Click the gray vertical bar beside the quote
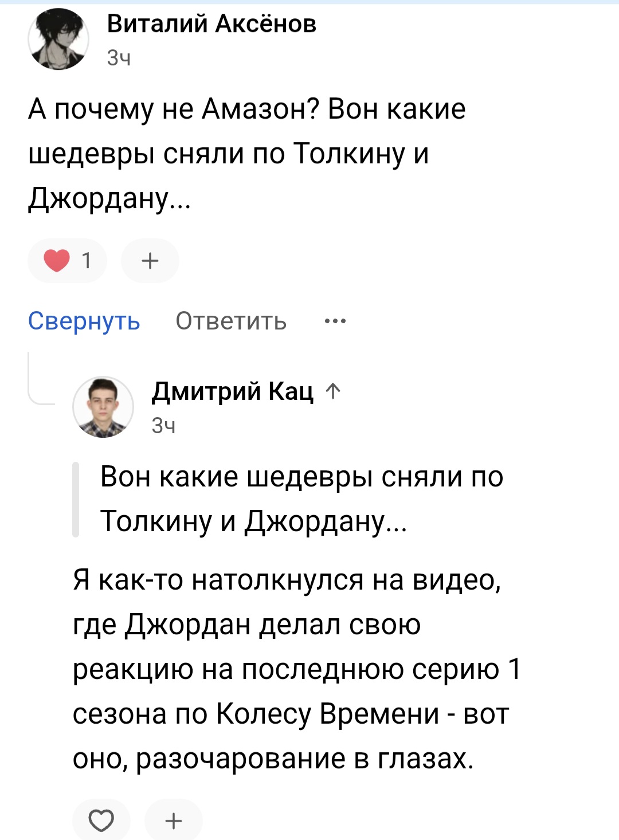This screenshot has height=840, width=619. point(76,498)
